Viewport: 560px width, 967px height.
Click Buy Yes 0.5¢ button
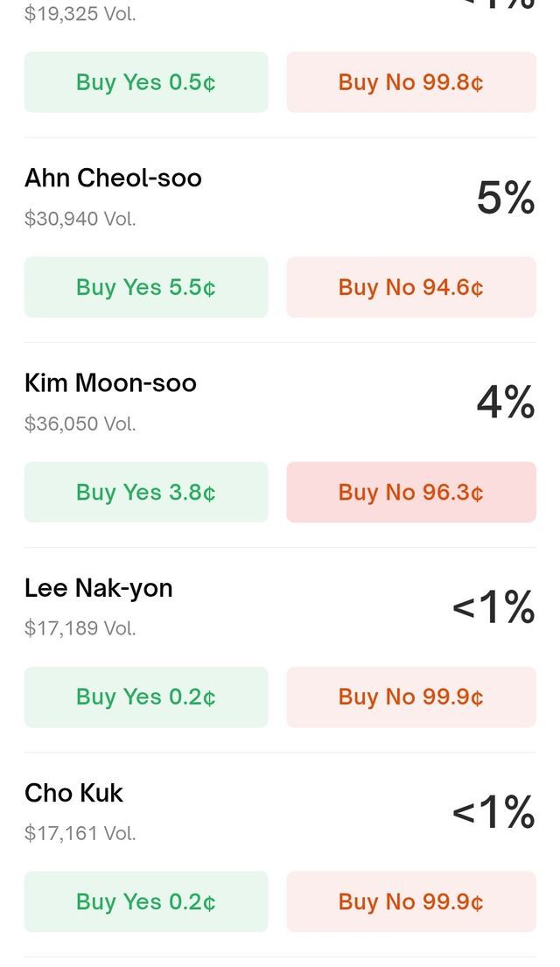(x=146, y=82)
